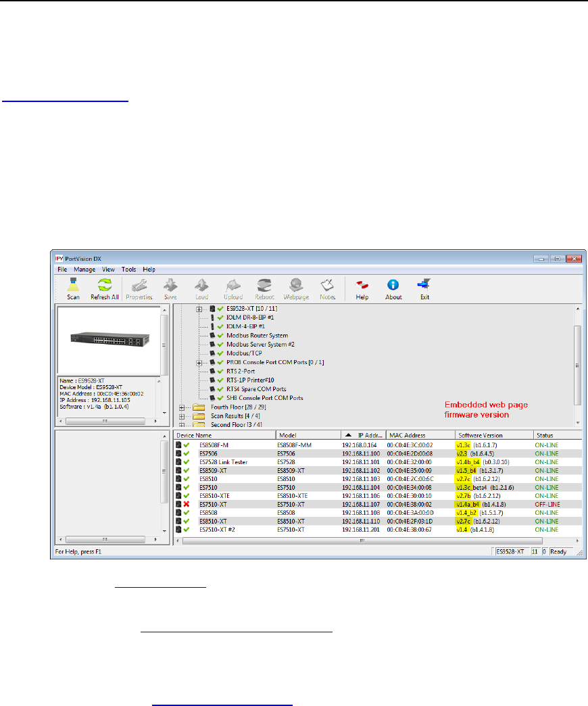
Task: Select Modbus Server System #2 tree item
Action: tap(260, 345)
